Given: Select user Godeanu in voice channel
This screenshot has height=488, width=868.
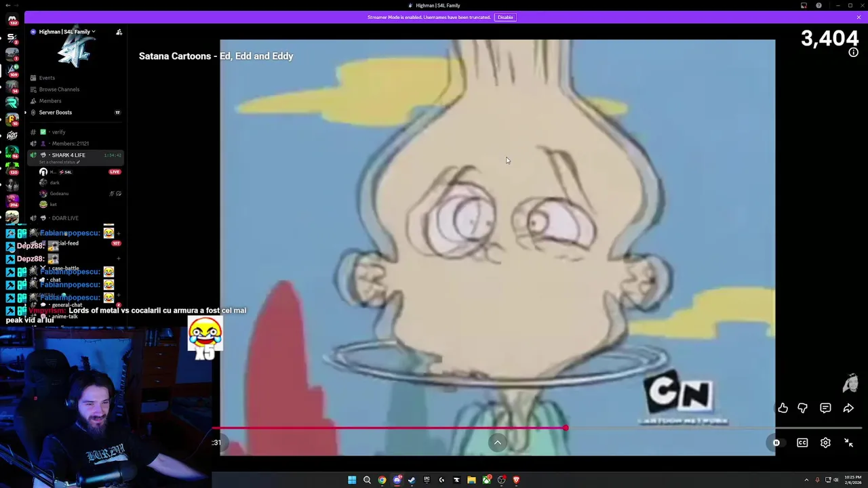Looking at the screenshot, I should click(x=59, y=194).
